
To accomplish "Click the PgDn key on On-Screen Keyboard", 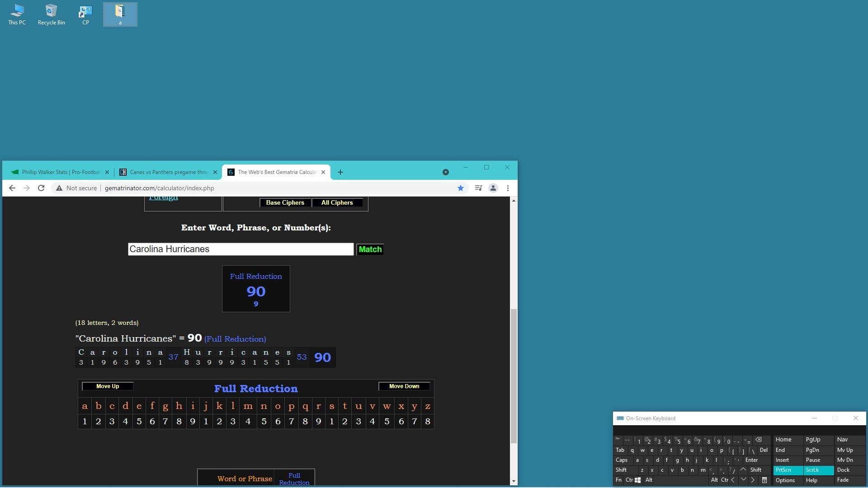I will click(x=819, y=450).
